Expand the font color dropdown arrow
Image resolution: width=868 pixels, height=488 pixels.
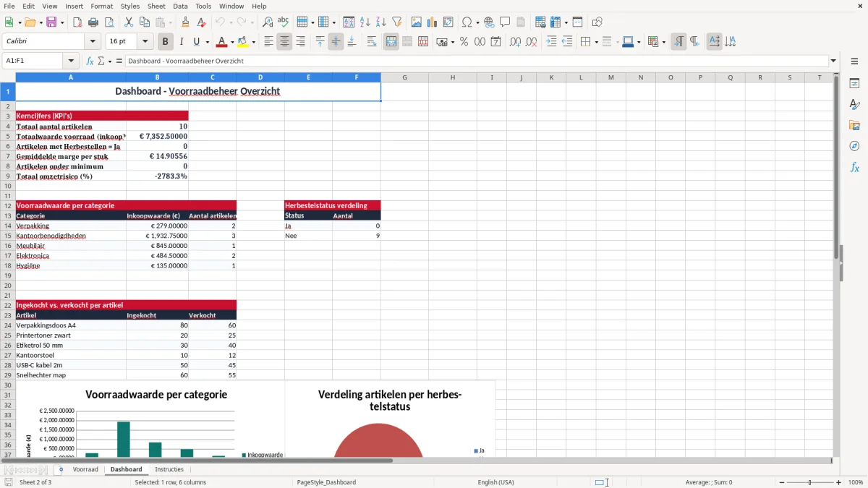tap(232, 42)
